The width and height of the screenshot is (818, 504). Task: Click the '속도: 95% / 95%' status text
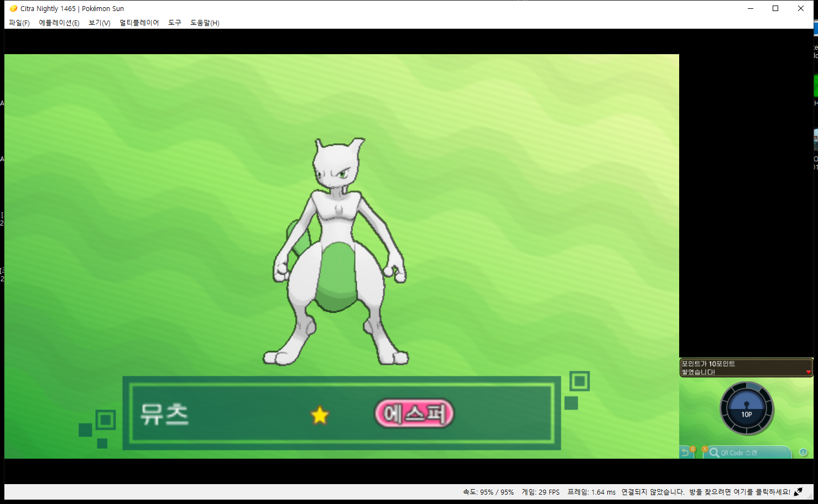(488, 492)
